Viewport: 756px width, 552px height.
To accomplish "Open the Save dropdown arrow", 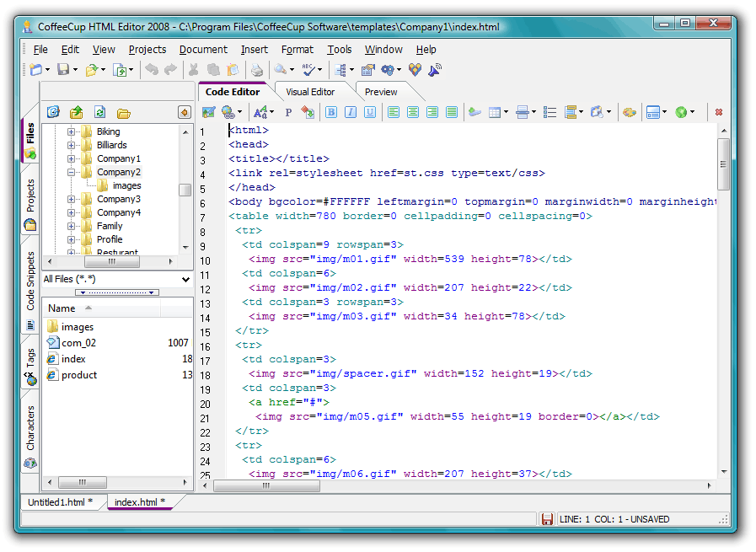I will tap(75, 70).
